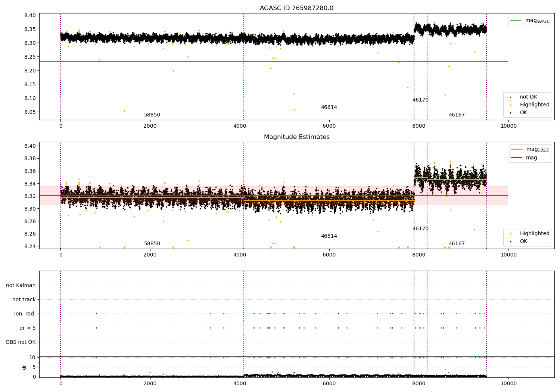Click the 8.10 y-axis tick label

click(30, 98)
